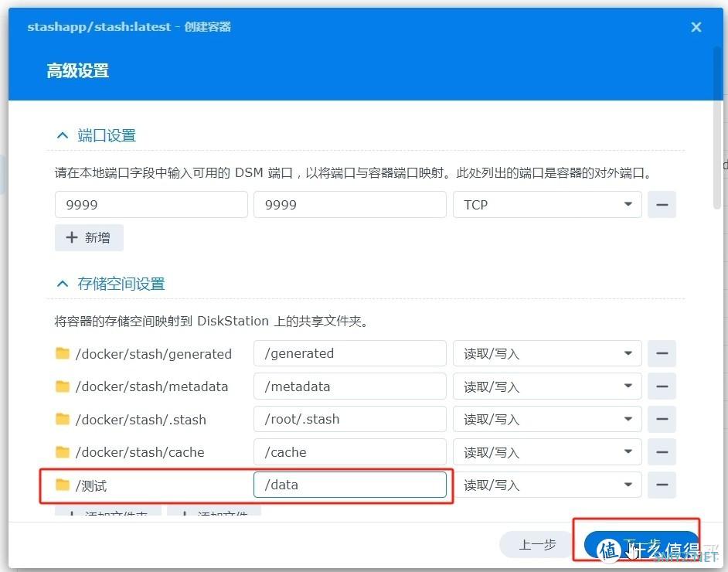Select the /docker/stash/.stash path text
This screenshot has height=572, width=728.
point(141,420)
